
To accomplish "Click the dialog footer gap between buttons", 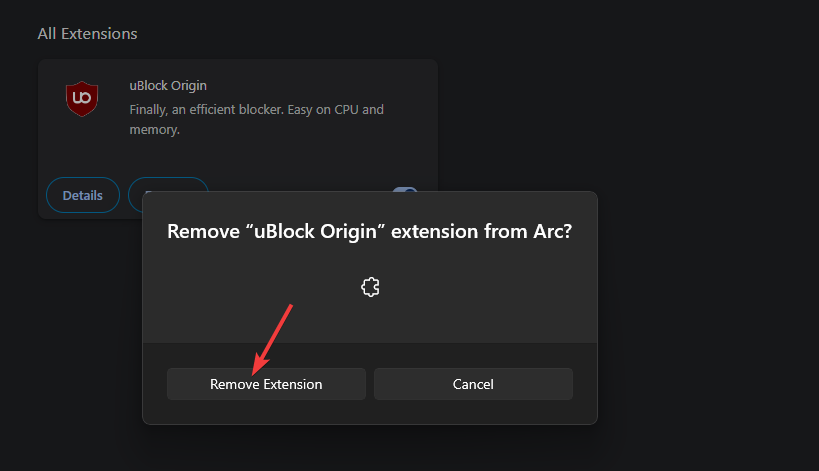I will [x=370, y=384].
